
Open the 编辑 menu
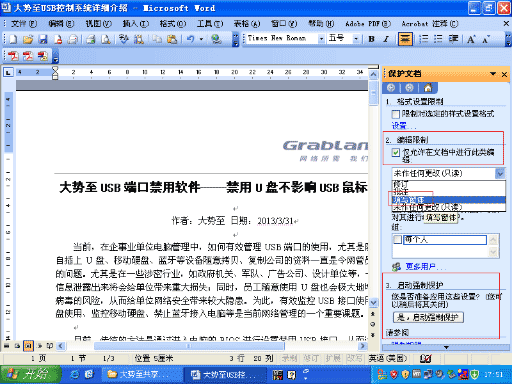(x=61, y=24)
